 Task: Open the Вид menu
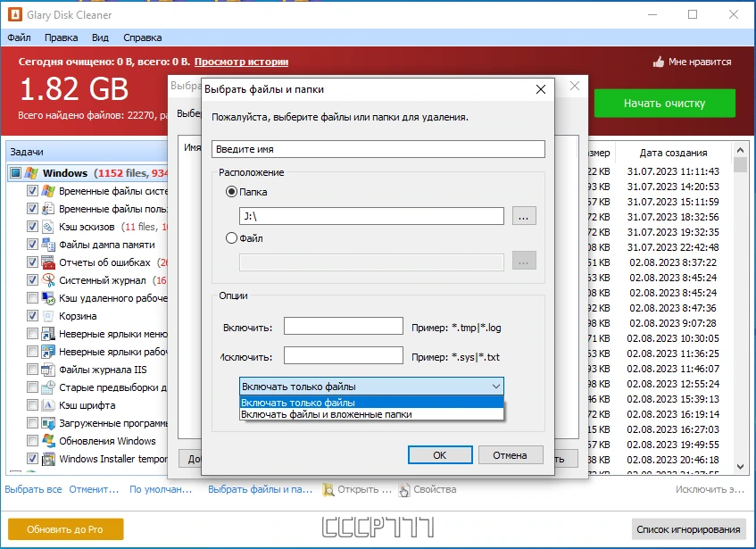pos(100,37)
